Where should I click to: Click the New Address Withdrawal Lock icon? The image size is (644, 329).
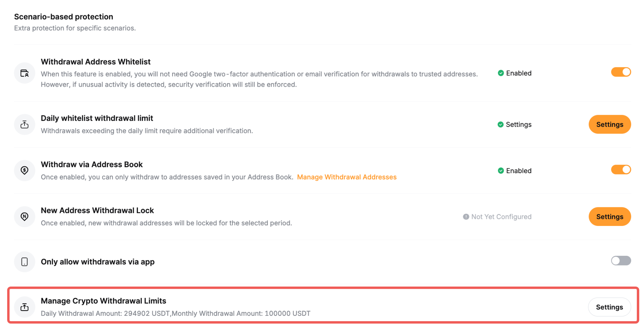point(25,217)
